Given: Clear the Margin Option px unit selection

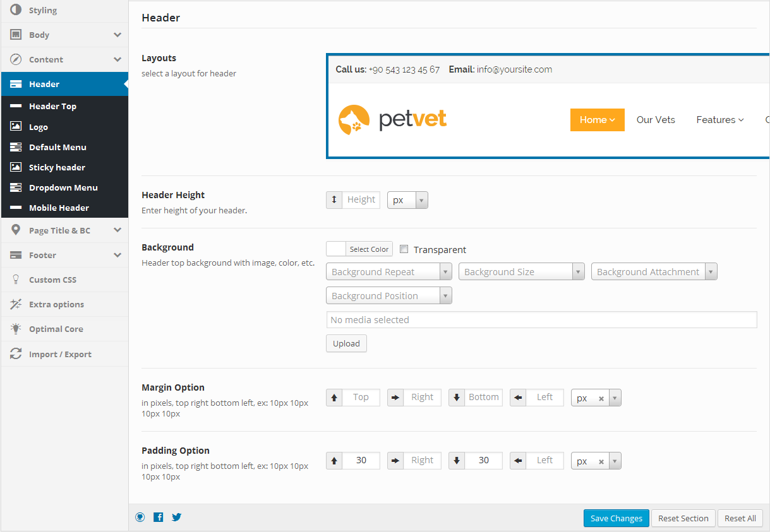Looking at the screenshot, I should (x=601, y=399).
